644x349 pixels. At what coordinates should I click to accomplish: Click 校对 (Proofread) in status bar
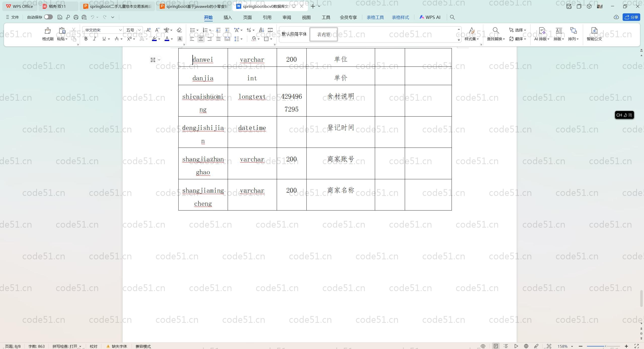point(93,346)
